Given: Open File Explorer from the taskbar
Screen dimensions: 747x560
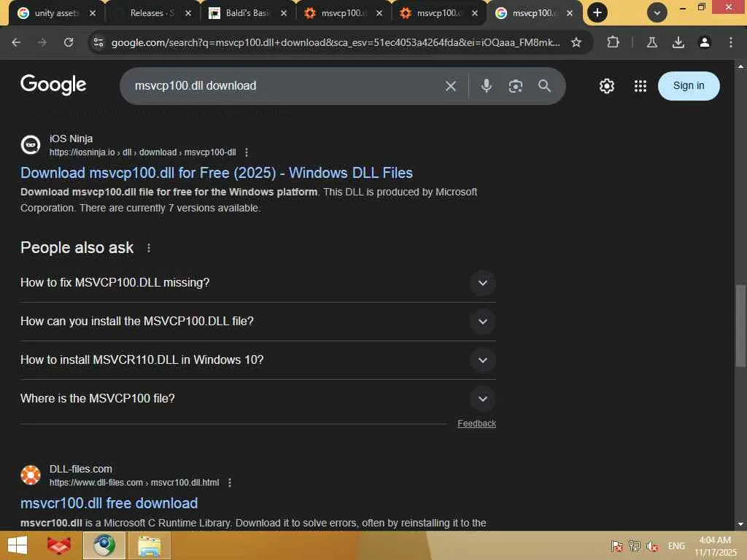Looking at the screenshot, I should 149,545.
